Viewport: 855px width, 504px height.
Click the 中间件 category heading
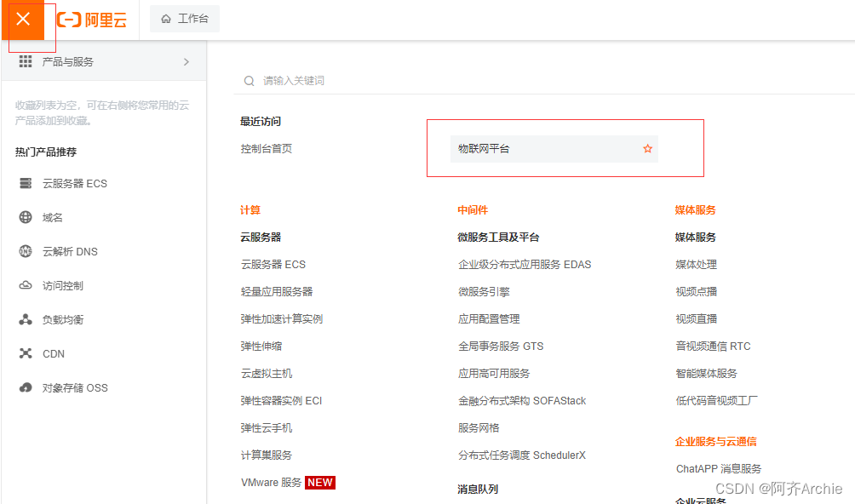point(473,209)
